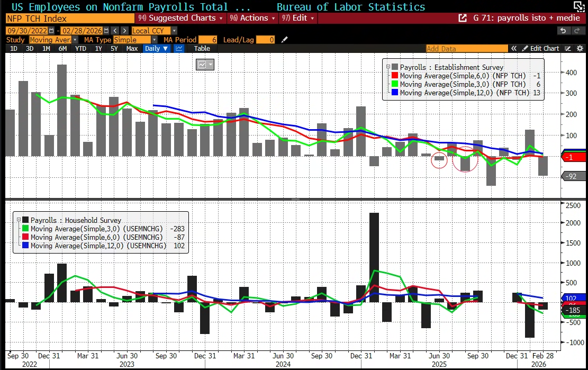The image size is (588, 370).
Task: Open the start date calendar picker
Action: [x=53, y=31]
